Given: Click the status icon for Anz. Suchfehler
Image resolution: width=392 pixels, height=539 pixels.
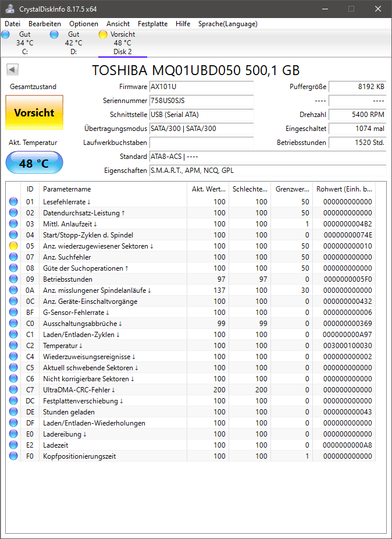Looking at the screenshot, I should 13,257.
